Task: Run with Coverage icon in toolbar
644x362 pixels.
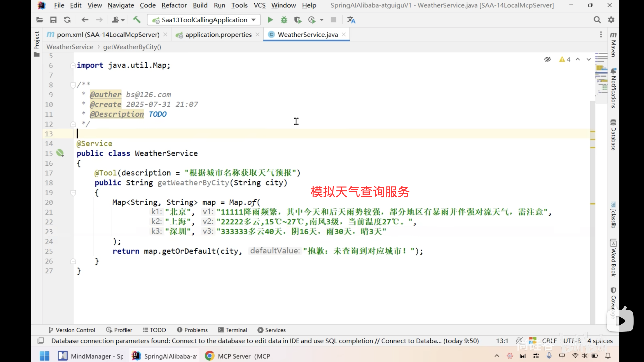Action: [x=297, y=20]
